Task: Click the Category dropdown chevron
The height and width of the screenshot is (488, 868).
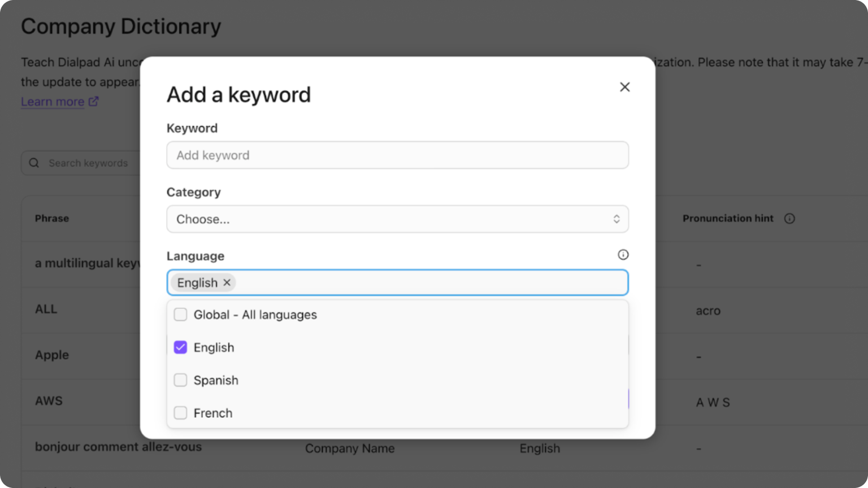Action: (617, 219)
